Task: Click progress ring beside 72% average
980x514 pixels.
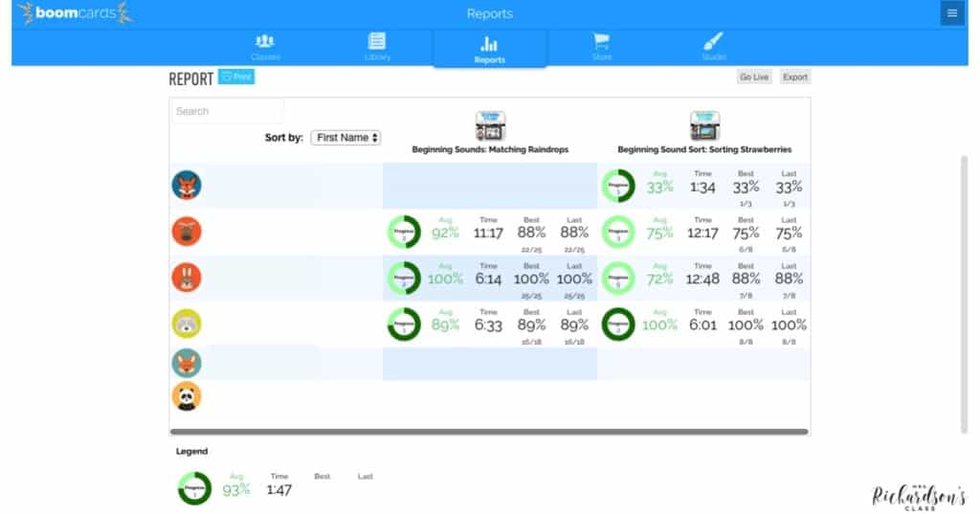Action: (618, 279)
